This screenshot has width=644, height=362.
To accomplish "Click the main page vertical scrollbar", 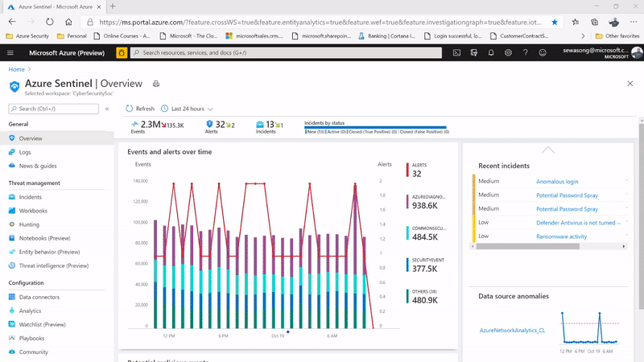I will pyautogui.click(x=641, y=216).
